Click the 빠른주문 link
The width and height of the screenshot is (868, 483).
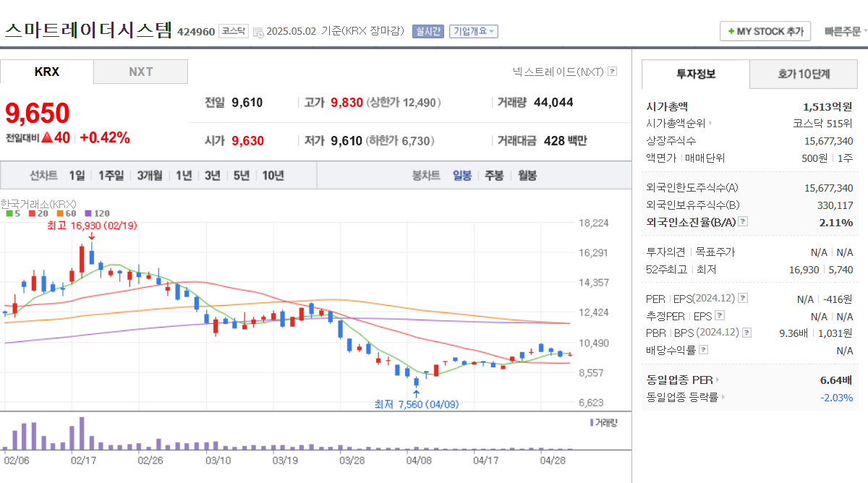tap(841, 31)
